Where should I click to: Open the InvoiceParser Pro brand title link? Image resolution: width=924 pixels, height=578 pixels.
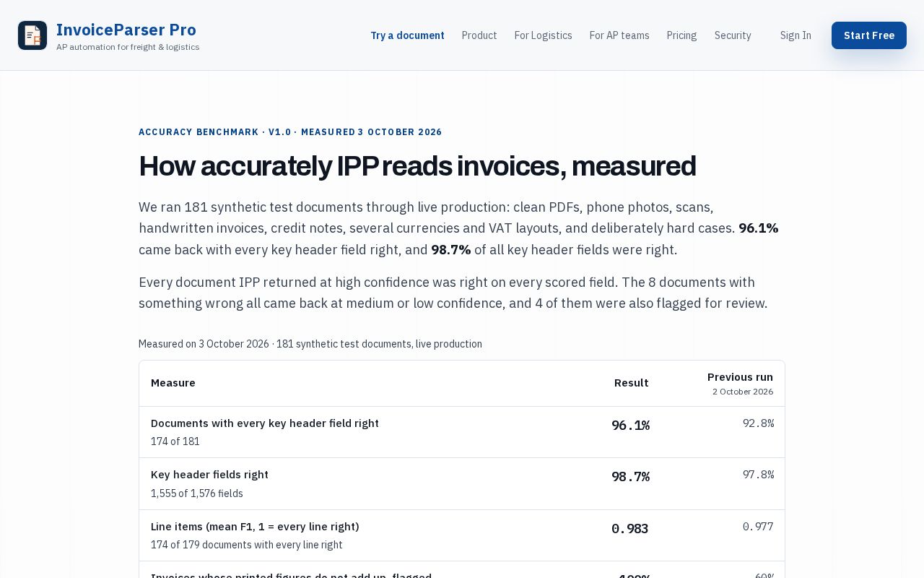click(x=126, y=30)
